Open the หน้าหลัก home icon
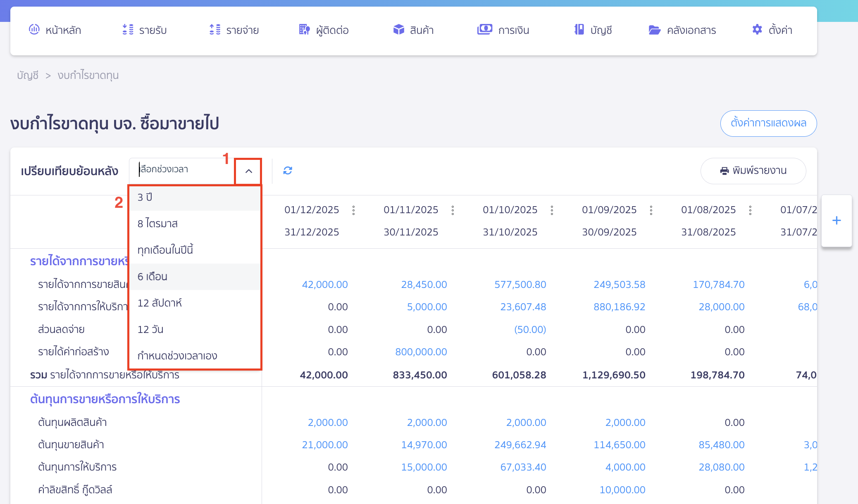Viewport: 858px width, 504px height. (x=35, y=30)
